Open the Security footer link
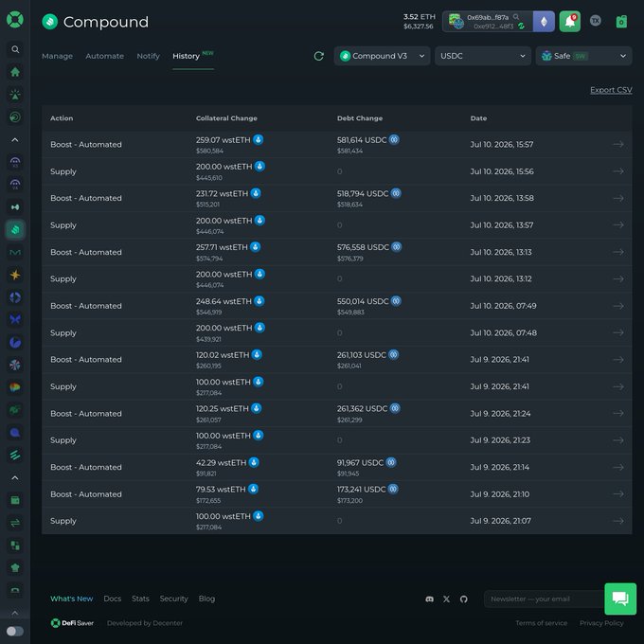Screen dimensions: 644x644 coord(173,599)
